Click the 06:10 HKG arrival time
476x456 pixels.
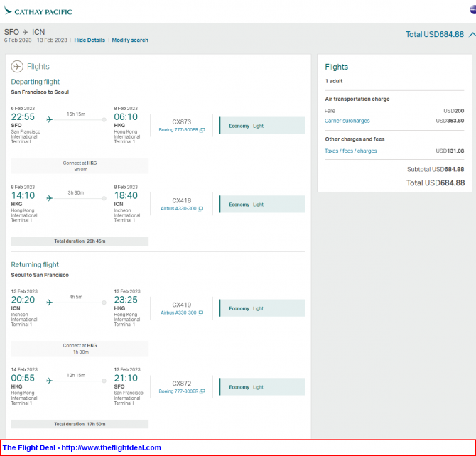tap(126, 117)
